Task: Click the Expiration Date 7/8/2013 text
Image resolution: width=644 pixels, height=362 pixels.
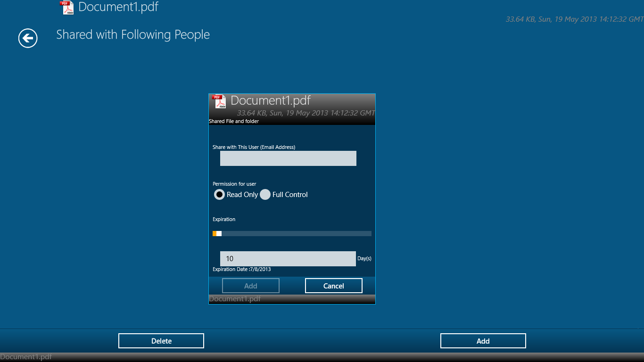Action: click(x=242, y=270)
